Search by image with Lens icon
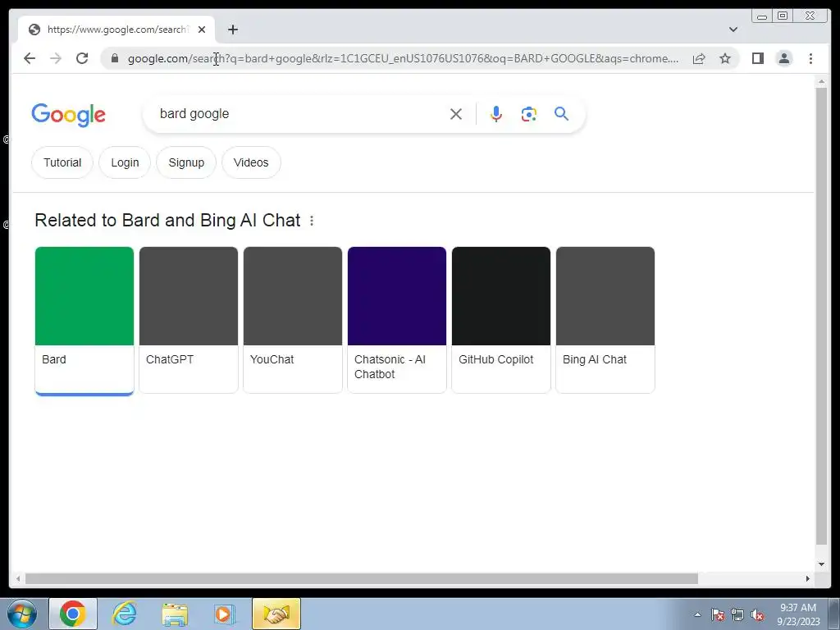 click(x=529, y=113)
